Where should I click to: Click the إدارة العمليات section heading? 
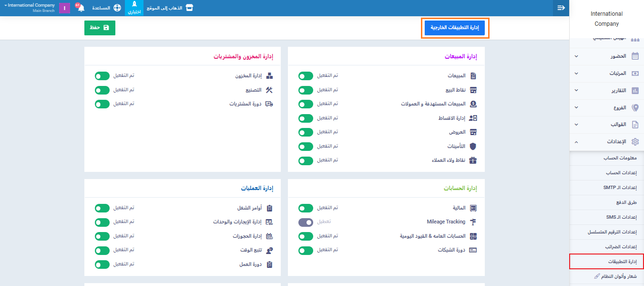(257, 188)
